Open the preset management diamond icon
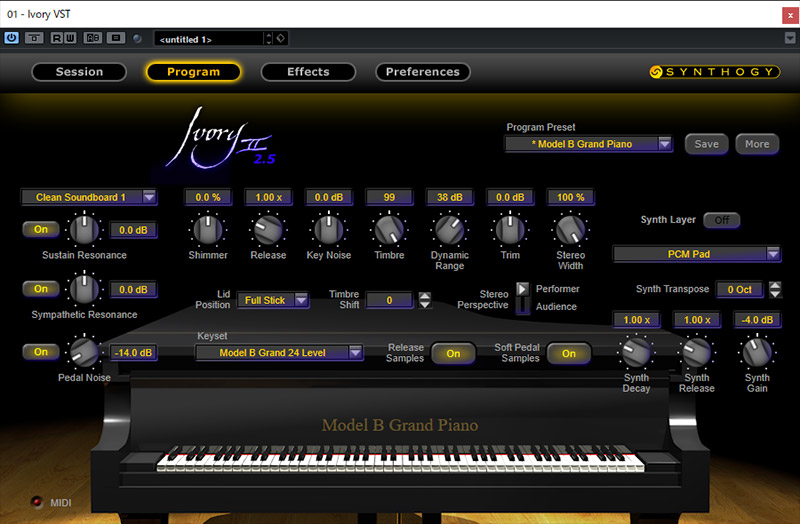 [x=281, y=38]
